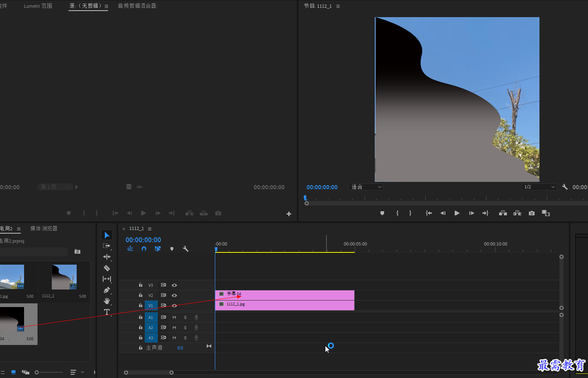The image size is (588, 378).
Task: Open project panel menu next to 电商2
Action: click(x=19, y=229)
